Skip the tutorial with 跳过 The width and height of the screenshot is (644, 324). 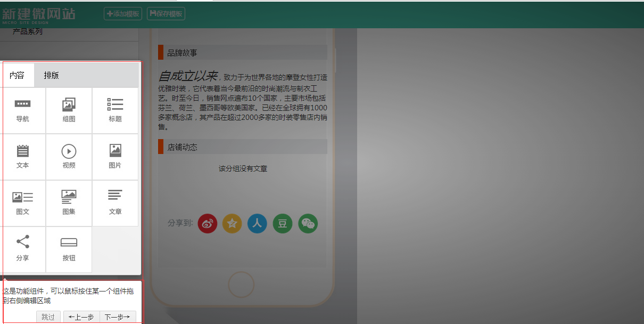click(x=48, y=317)
